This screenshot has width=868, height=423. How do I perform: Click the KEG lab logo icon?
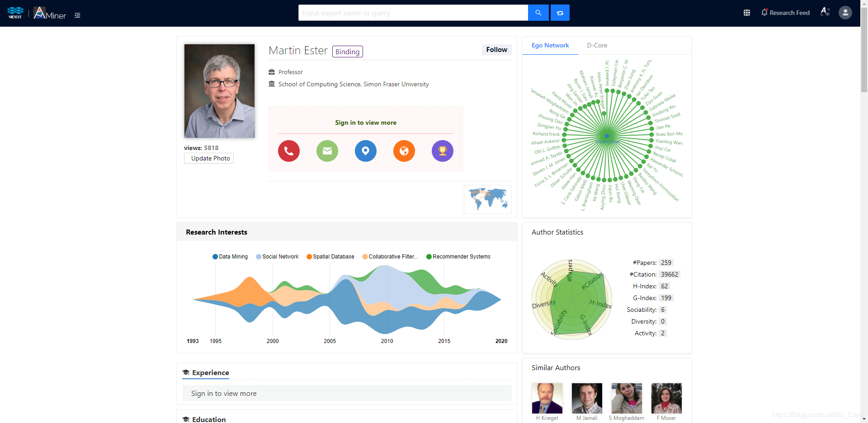pyautogui.click(x=15, y=13)
